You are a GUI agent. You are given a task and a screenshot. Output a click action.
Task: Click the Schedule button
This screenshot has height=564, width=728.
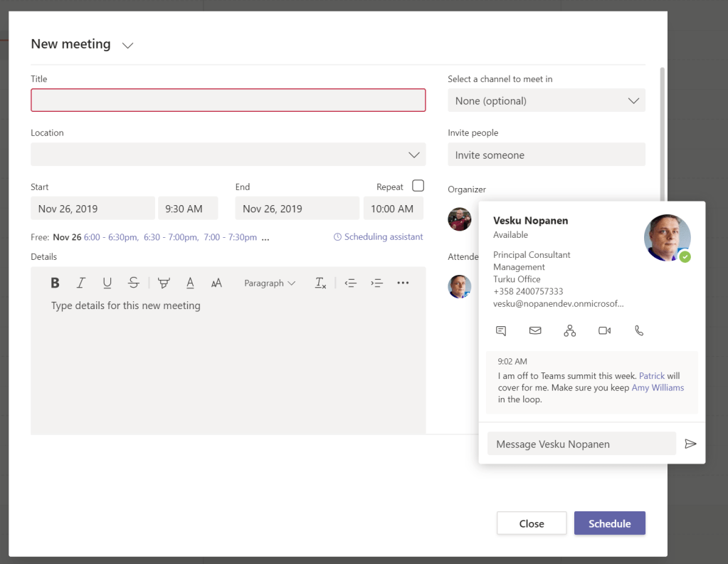[609, 523]
